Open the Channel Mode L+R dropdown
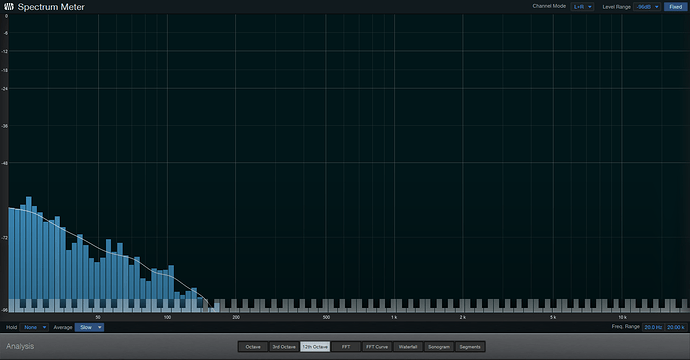 click(582, 7)
